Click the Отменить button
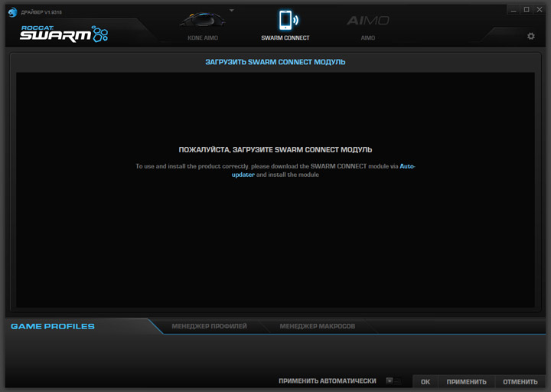 point(520,382)
